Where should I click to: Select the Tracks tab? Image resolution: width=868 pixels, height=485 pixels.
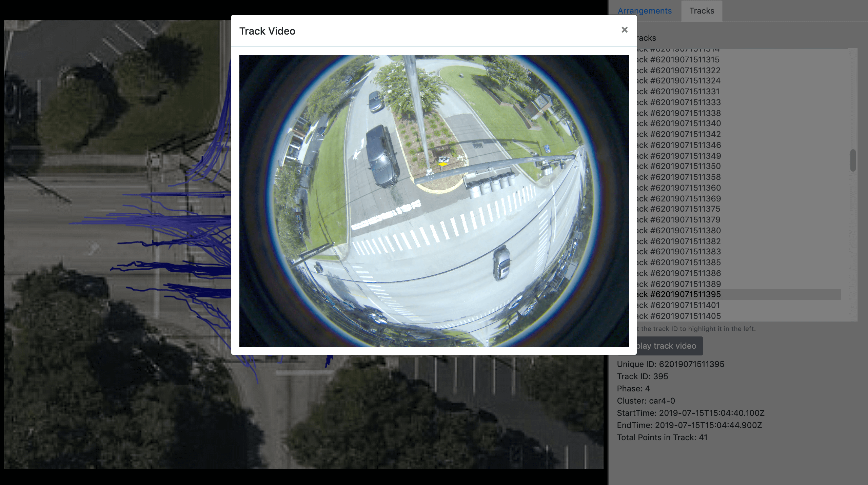point(702,11)
